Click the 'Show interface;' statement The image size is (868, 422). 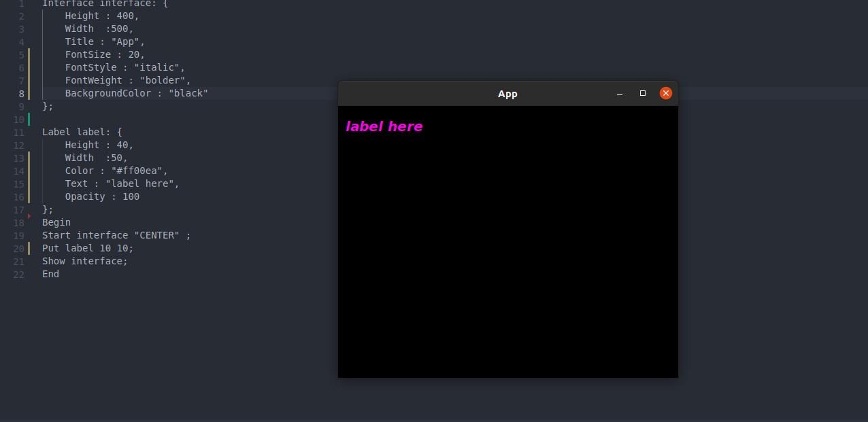click(85, 261)
